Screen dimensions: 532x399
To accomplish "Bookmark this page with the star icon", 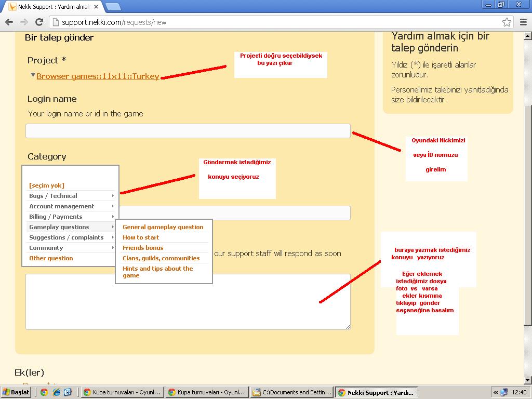I will [x=507, y=22].
